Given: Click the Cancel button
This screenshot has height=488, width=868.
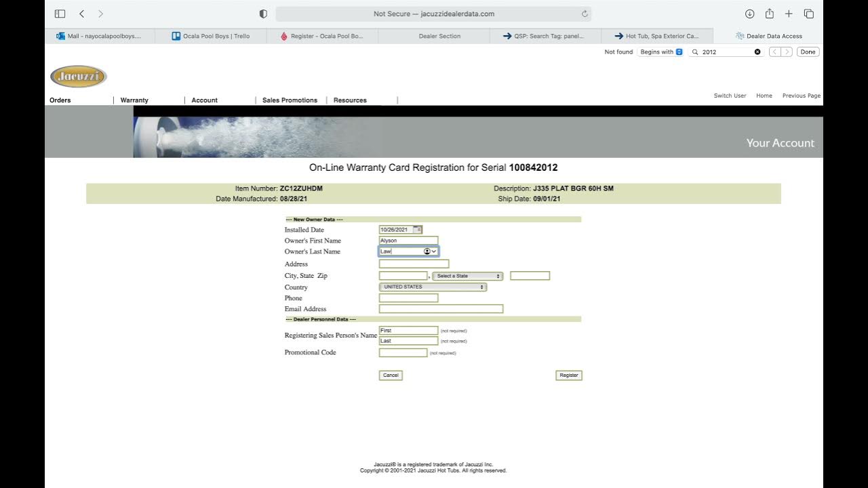Looking at the screenshot, I should coord(391,375).
